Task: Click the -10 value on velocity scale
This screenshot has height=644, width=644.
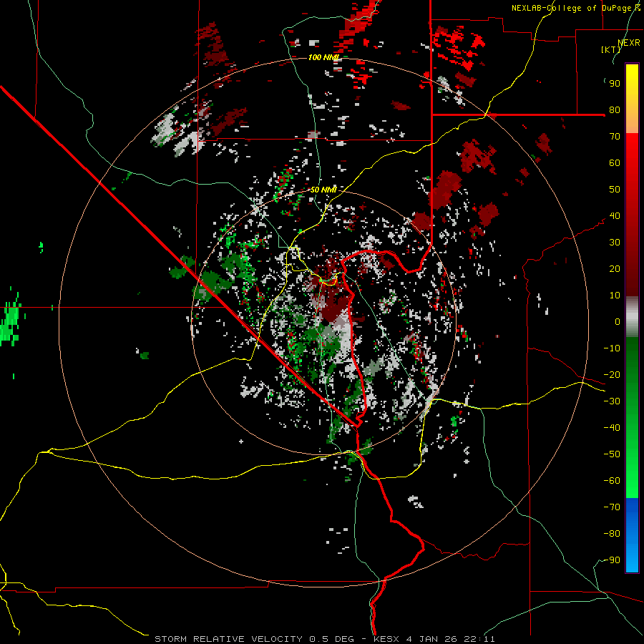Action: click(x=612, y=348)
